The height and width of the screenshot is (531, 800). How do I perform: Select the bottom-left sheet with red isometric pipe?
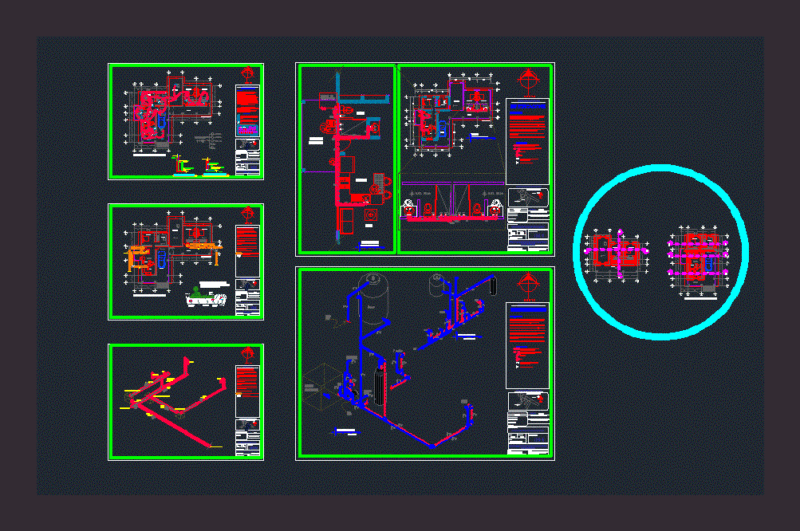coord(186,402)
